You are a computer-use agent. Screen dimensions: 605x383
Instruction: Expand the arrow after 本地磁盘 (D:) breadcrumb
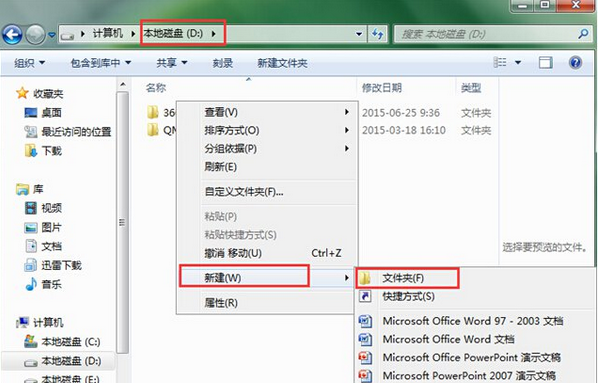click(214, 34)
